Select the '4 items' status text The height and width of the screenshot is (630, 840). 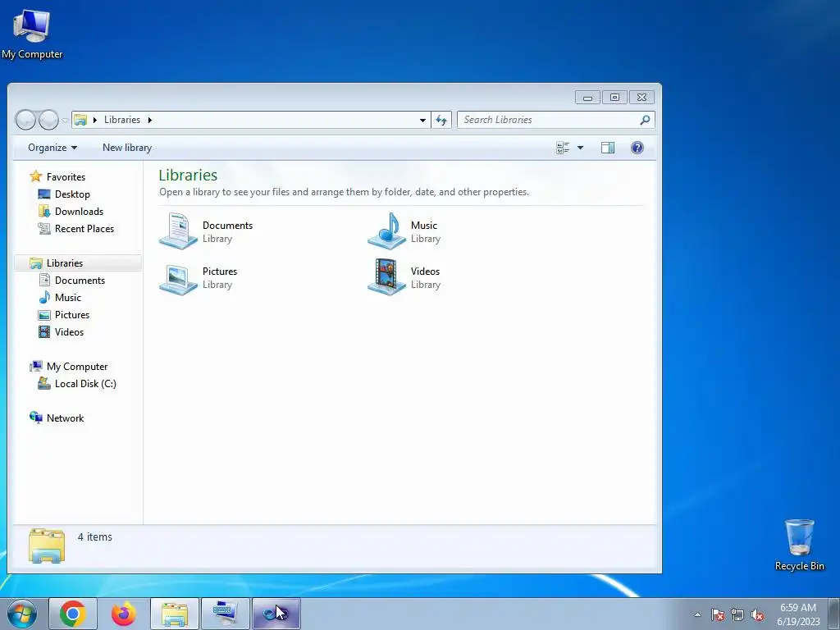95,536
